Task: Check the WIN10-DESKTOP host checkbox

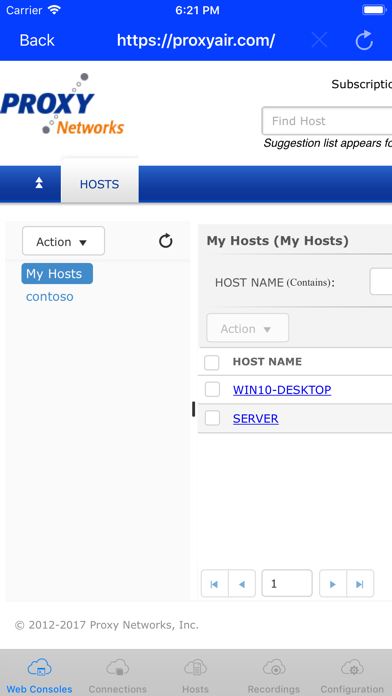Action: click(x=212, y=390)
